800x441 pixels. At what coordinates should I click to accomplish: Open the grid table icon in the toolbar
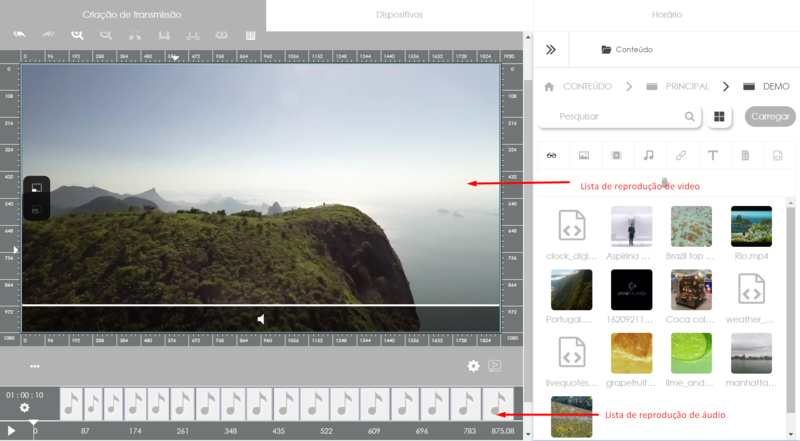click(250, 34)
